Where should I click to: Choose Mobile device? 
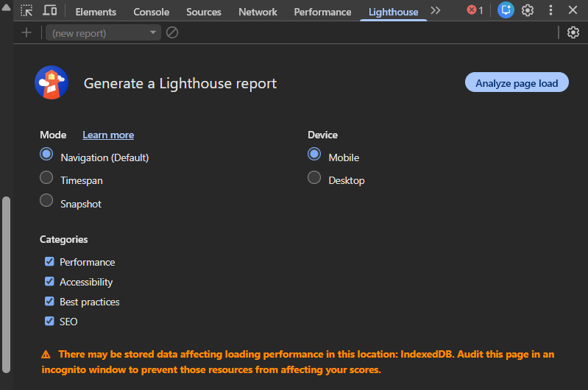pyautogui.click(x=314, y=154)
